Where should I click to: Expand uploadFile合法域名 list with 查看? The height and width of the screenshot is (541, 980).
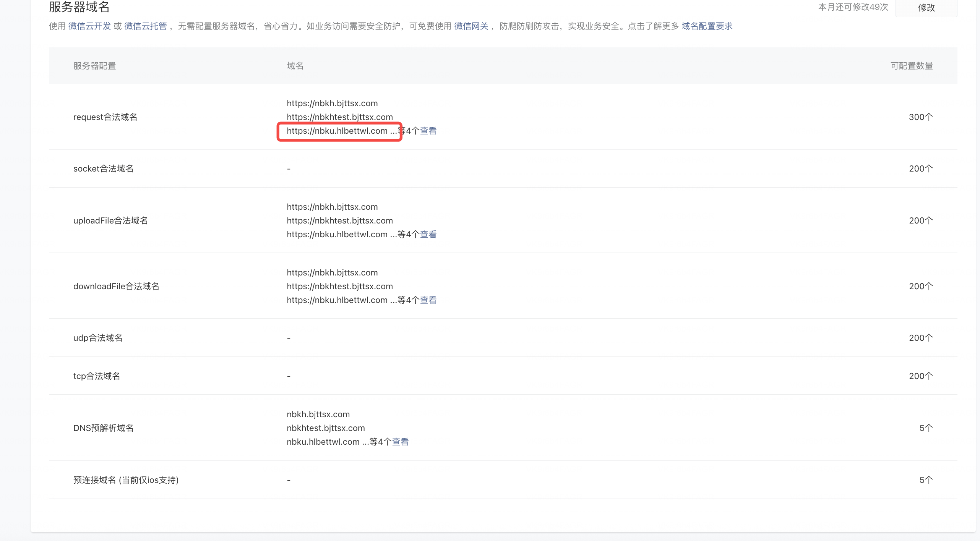(x=428, y=235)
